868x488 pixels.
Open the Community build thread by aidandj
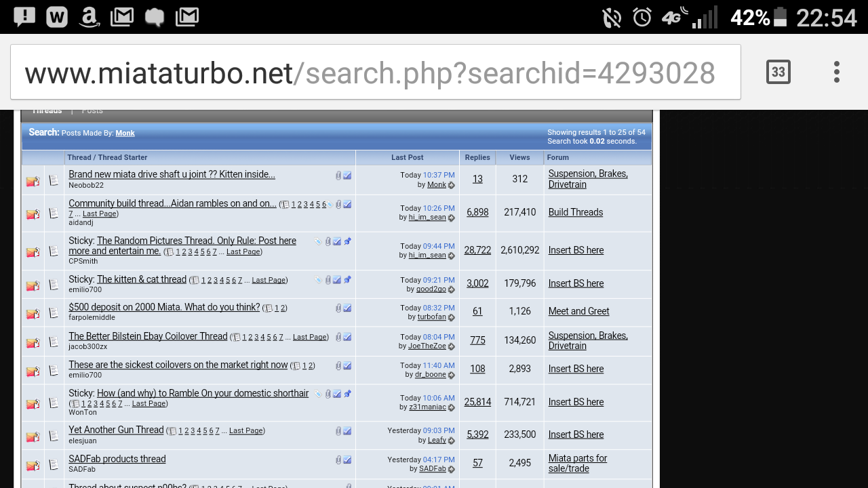172,204
